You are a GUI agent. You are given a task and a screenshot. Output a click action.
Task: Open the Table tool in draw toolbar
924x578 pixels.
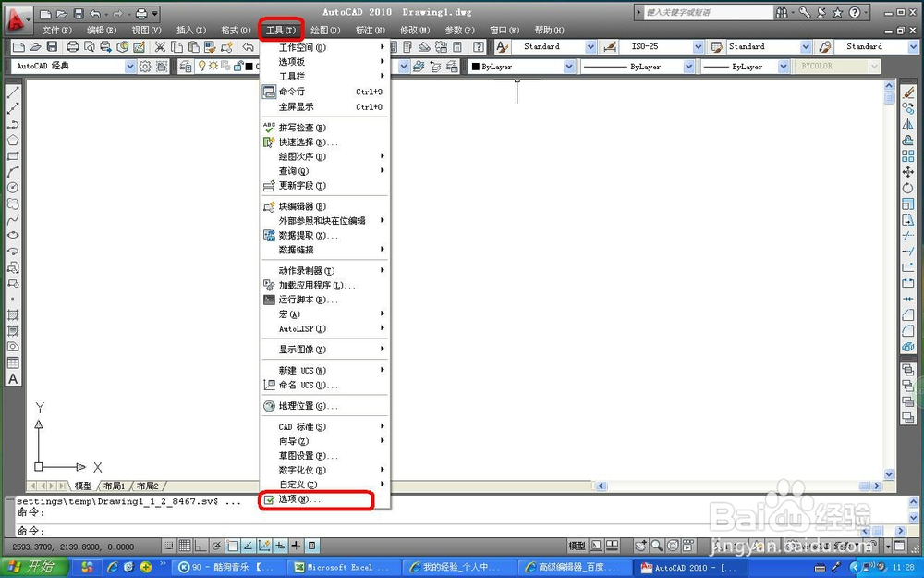(x=12, y=363)
